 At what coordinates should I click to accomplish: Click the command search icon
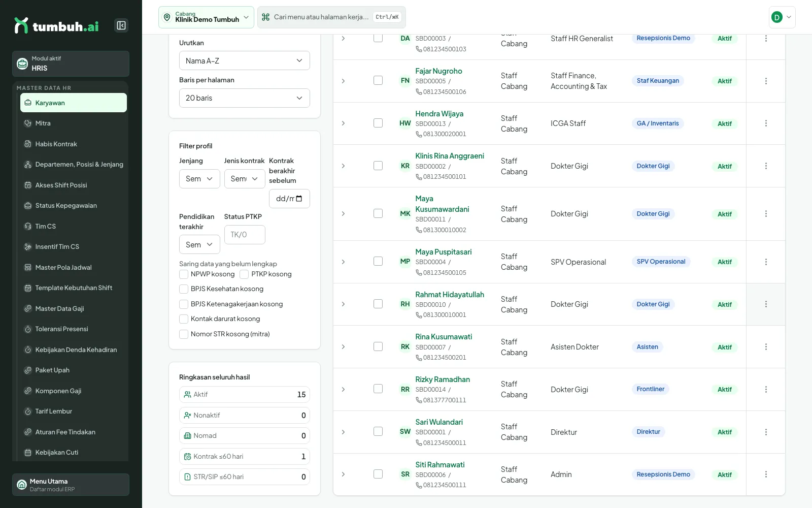[x=265, y=17]
